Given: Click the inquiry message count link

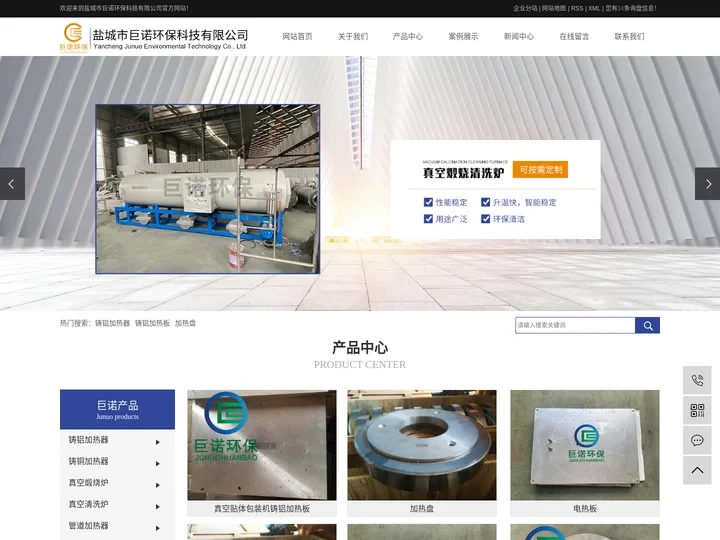Looking at the screenshot, I should (x=631, y=8).
